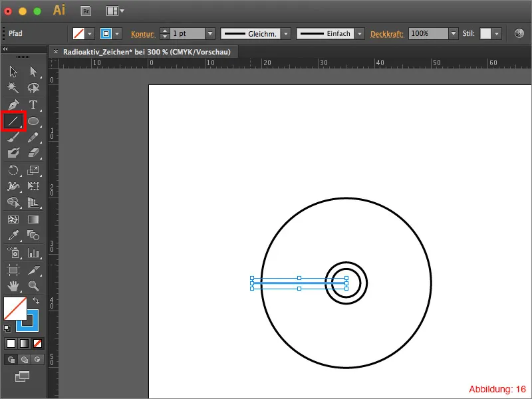Set paint mode to Gradient
This screenshot has width=532, height=399.
24,343
